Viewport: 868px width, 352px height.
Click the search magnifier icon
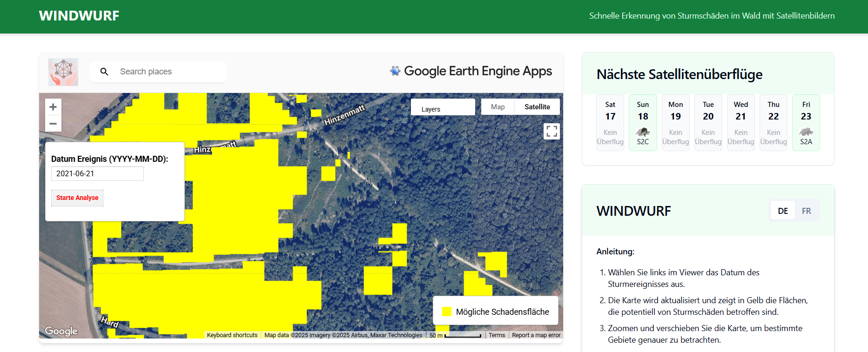(104, 72)
